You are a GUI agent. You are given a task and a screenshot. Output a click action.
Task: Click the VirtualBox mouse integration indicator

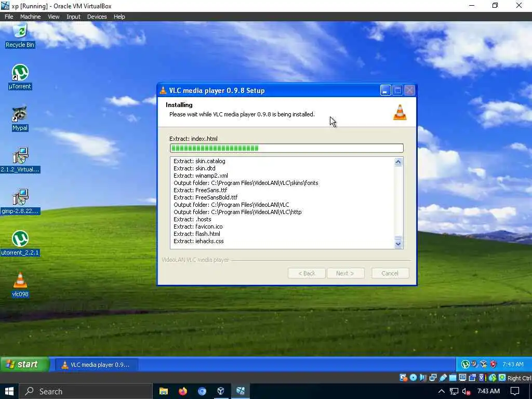click(493, 378)
